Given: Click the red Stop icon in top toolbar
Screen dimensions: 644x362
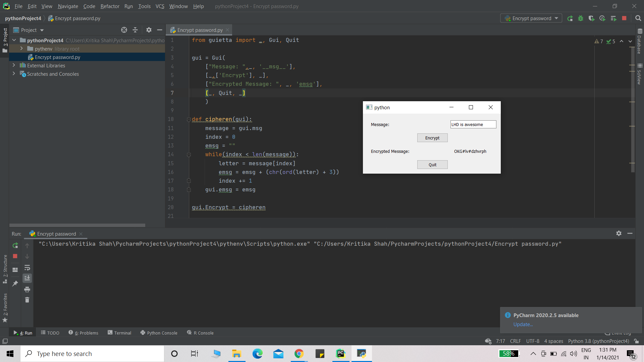Looking at the screenshot, I should [x=624, y=18].
